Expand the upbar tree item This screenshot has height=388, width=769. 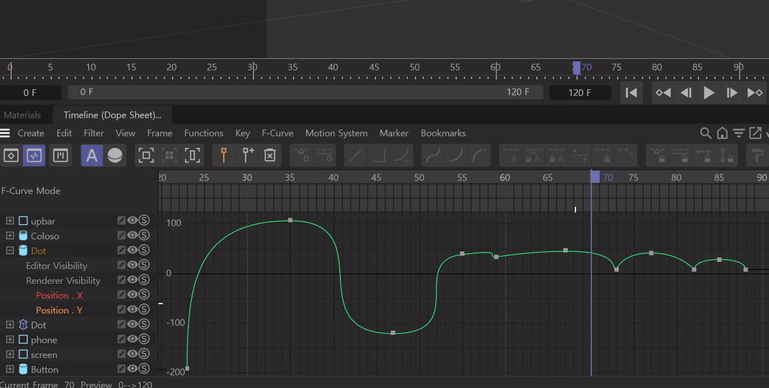click(10, 221)
